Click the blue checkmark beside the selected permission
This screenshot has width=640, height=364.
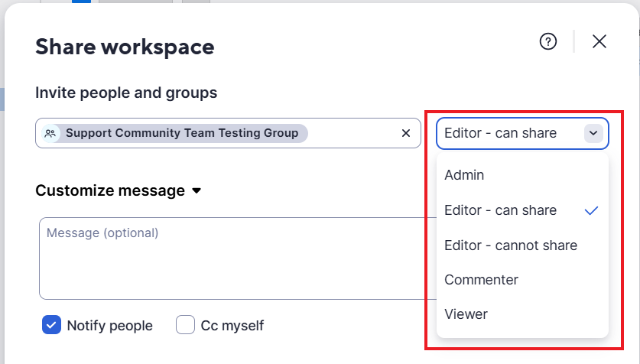pos(591,210)
